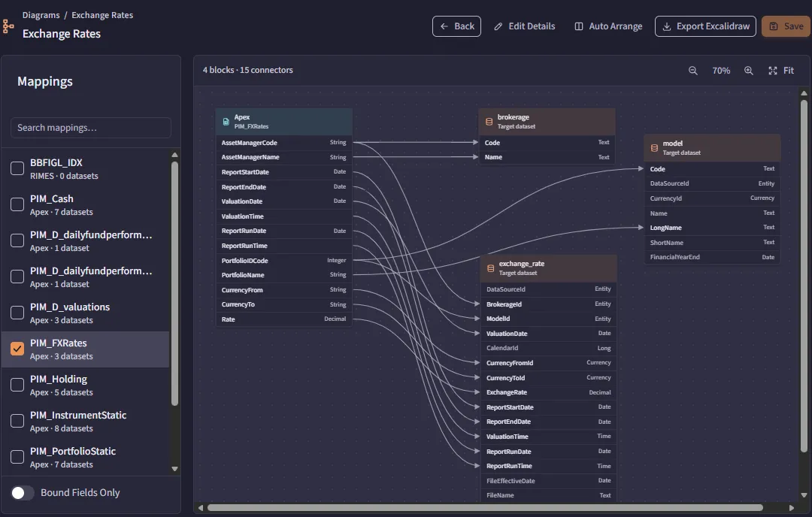Select the Name field in brokerage block
Screen dimensions: 812x517
click(x=547, y=157)
